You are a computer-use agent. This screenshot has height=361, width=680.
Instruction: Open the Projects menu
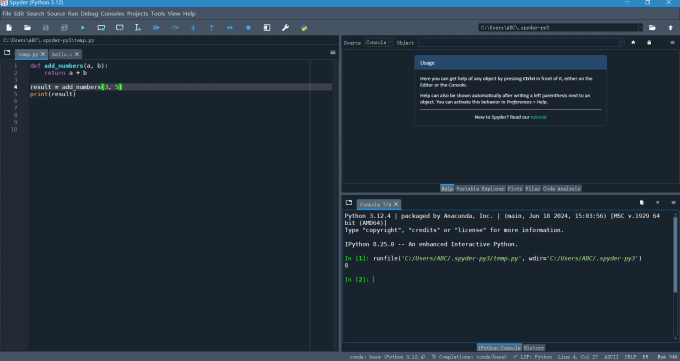tap(137, 14)
